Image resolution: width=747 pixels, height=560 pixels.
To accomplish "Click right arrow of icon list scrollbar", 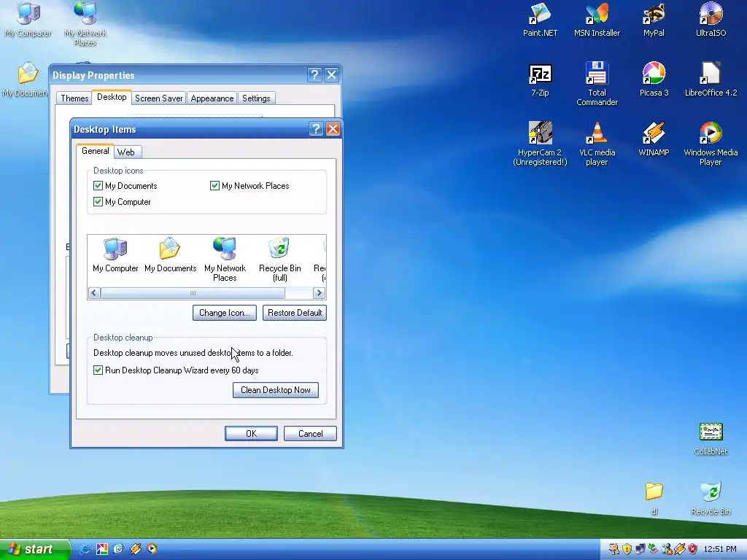I will 320,293.
